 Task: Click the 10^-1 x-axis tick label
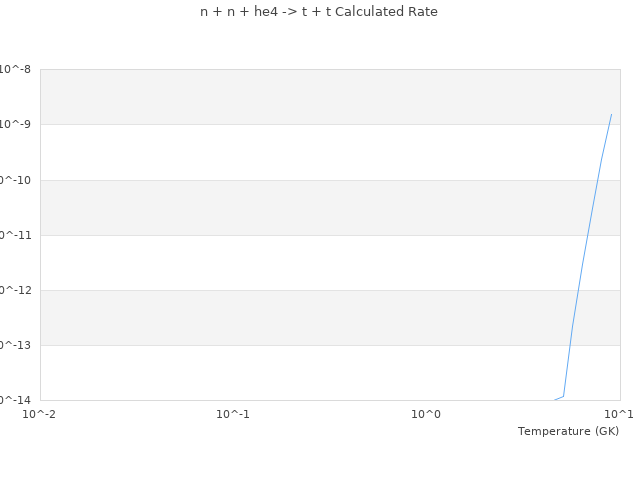point(233,414)
